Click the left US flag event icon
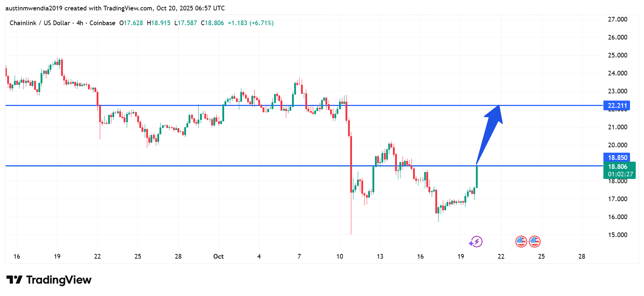The image size is (644, 296). click(521, 241)
